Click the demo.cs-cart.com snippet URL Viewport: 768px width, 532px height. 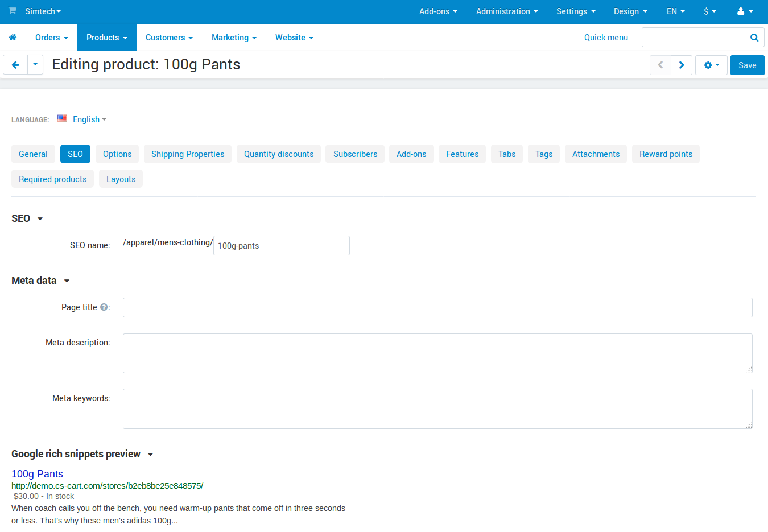pos(107,486)
